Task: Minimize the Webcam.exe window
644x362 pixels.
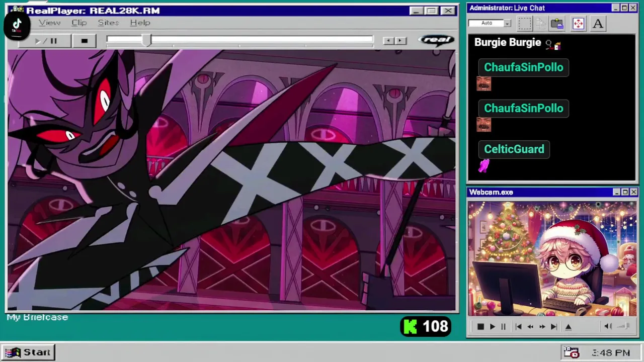Action: point(616,192)
